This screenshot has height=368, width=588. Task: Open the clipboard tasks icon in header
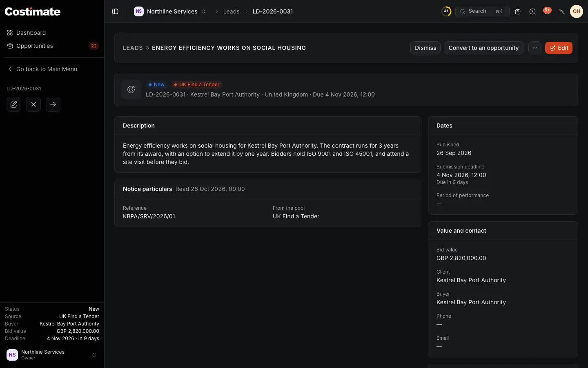518,11
